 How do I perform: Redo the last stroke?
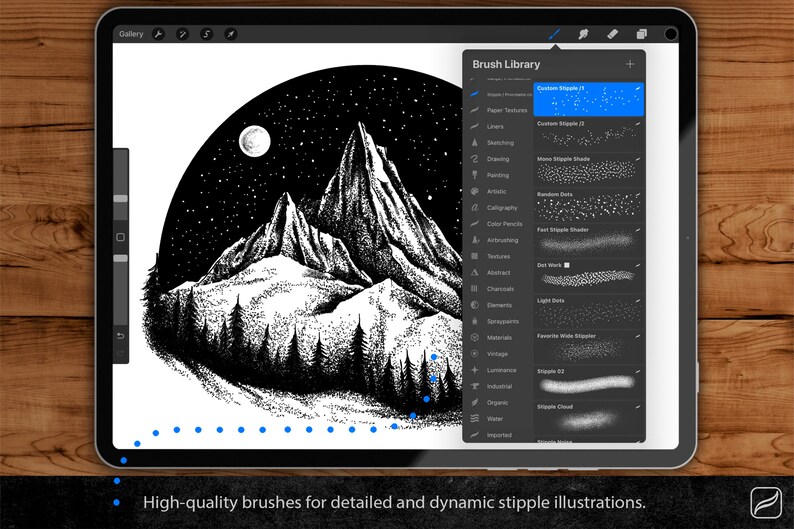click(121, 353)
